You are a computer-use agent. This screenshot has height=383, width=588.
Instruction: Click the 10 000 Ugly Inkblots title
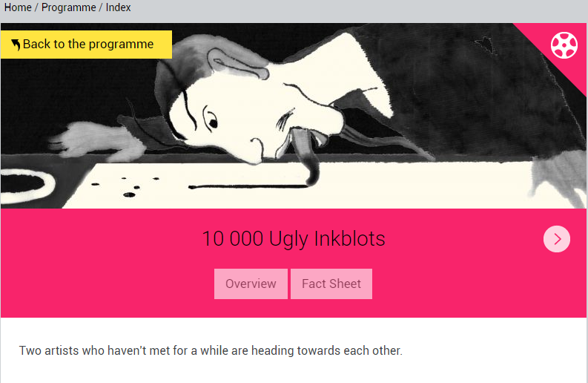[294, 238]
